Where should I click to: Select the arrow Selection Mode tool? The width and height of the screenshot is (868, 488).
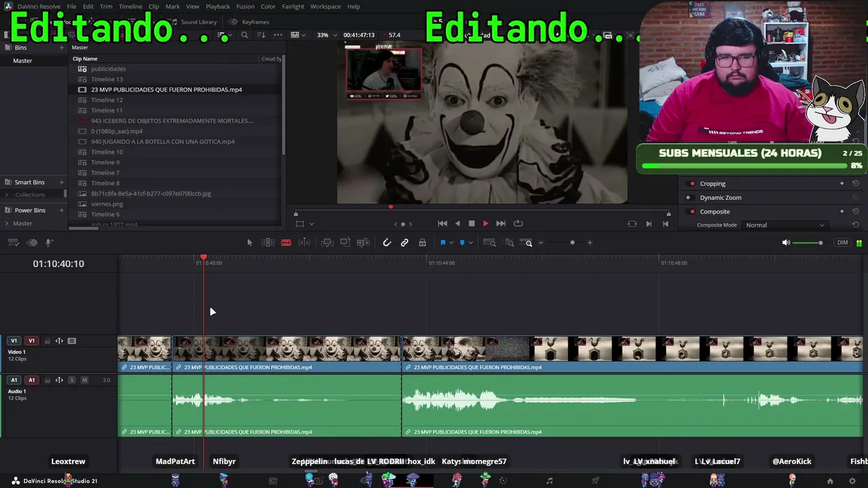250,243
